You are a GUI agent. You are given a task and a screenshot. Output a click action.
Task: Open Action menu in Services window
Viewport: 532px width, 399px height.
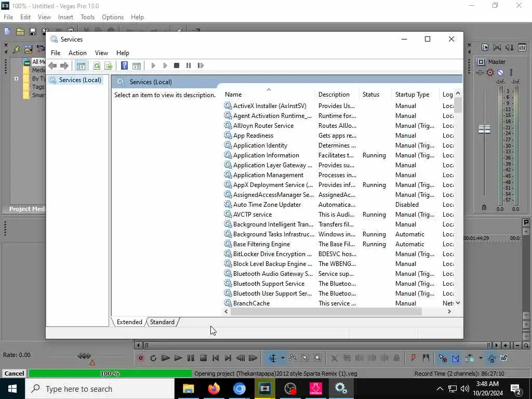pos(77,53)
